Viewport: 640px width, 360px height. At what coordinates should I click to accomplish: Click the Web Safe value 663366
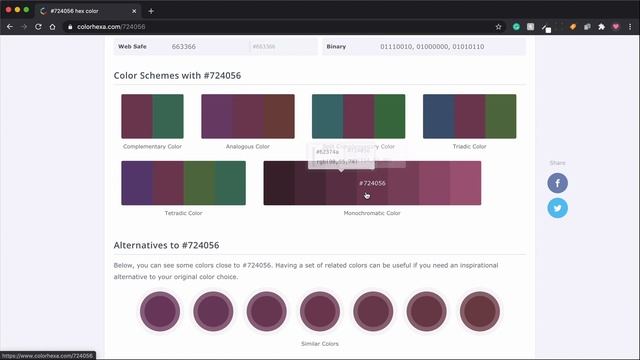[184, 47]
